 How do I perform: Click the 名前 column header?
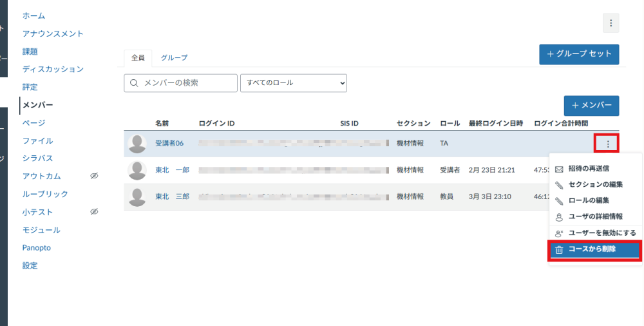[x=162, y=123]
